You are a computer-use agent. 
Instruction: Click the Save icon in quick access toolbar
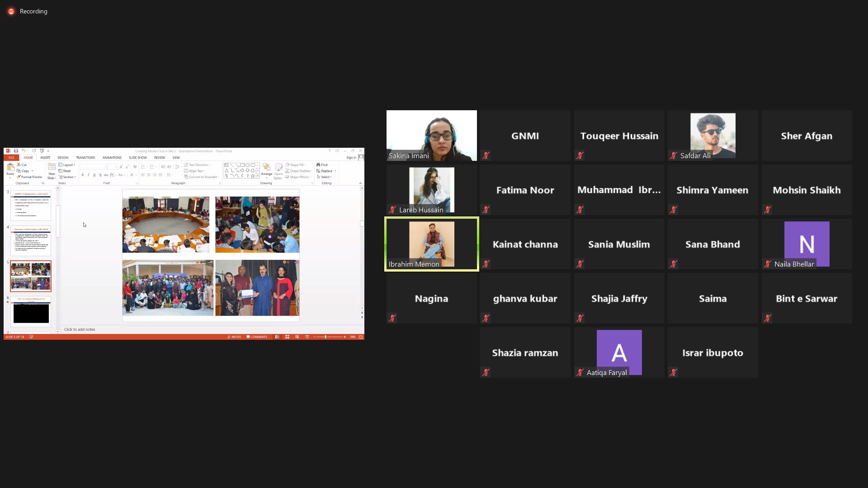coord(16,151)
